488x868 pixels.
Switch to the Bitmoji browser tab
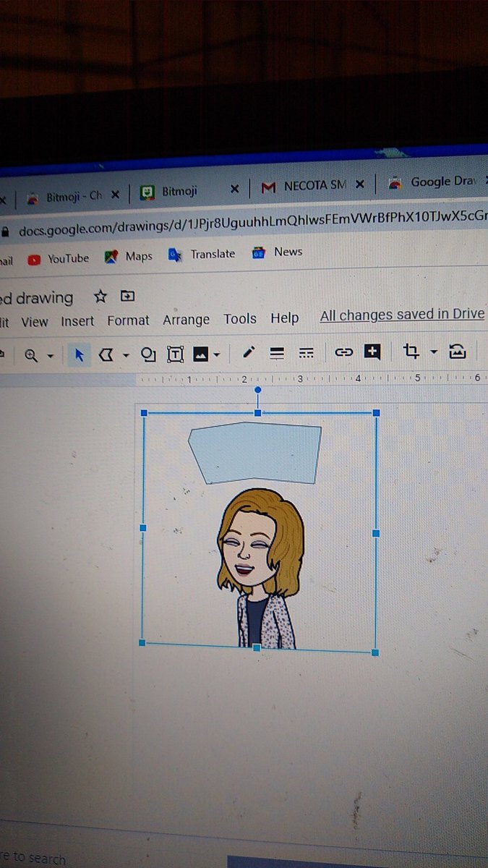click(x=179, y=192)
